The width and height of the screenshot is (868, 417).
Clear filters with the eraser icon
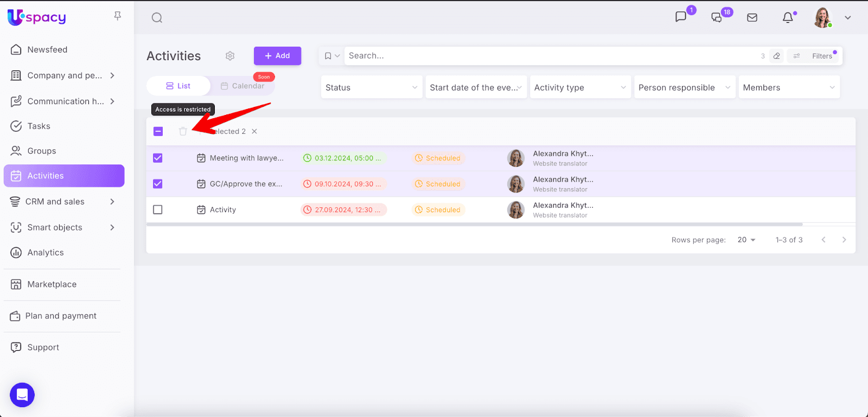click(777, 56)
